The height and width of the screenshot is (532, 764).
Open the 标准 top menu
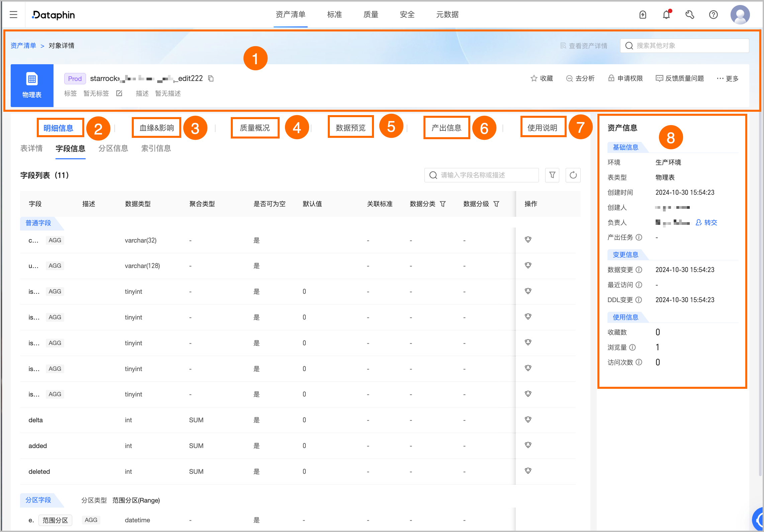pos(335,14)
